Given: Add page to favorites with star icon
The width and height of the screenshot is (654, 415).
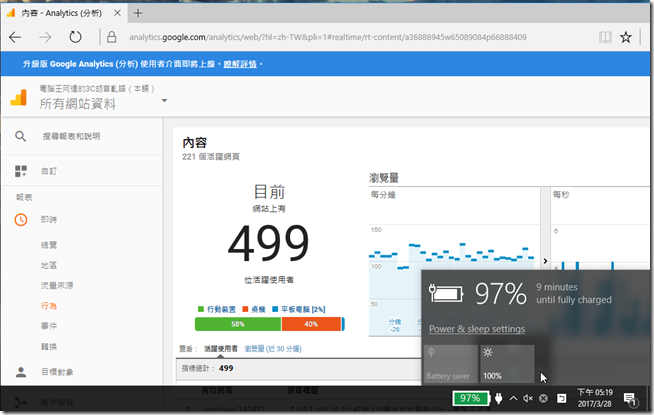Looking at the screenshot, I should 626,37.
